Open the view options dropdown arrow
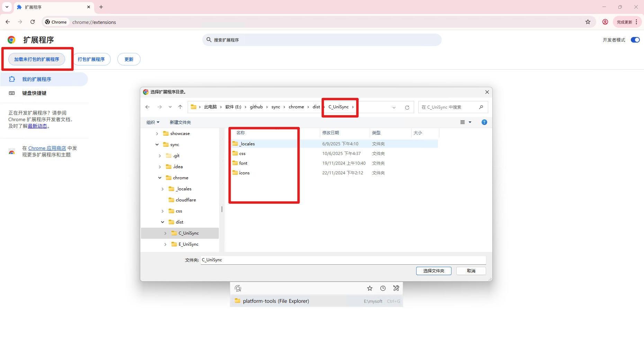The width and height of the screenshot is (644, 345). coord(470,122)
